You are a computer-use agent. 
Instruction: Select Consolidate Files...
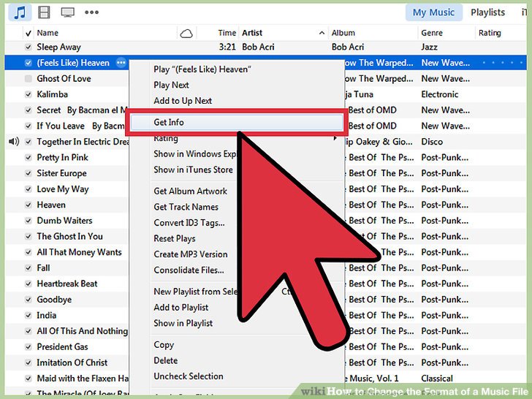(x=189, y=270)
